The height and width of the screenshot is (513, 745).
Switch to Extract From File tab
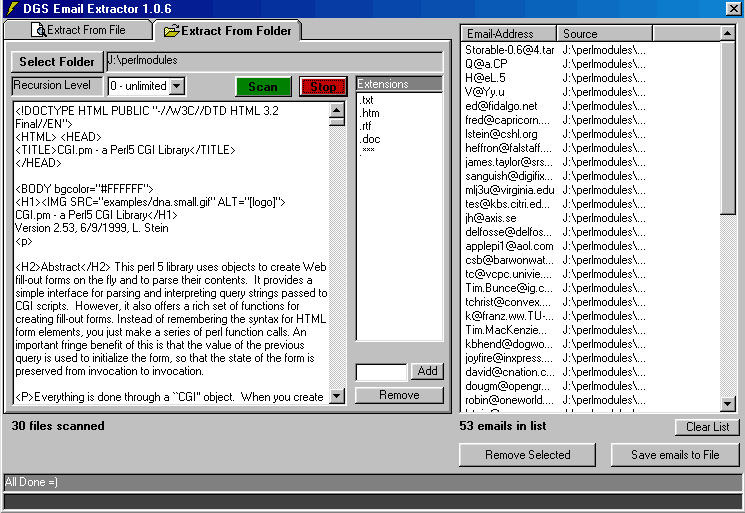point(78,31)
